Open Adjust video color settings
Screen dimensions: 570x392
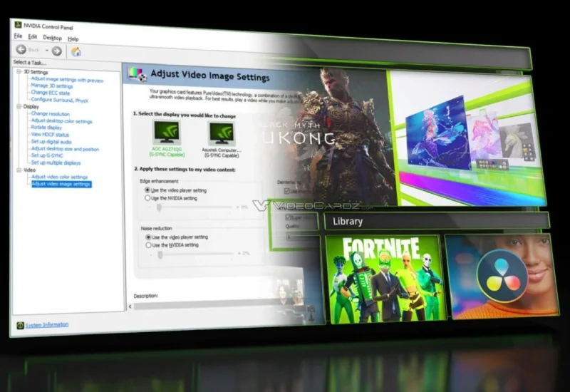(x=60, y=177)
